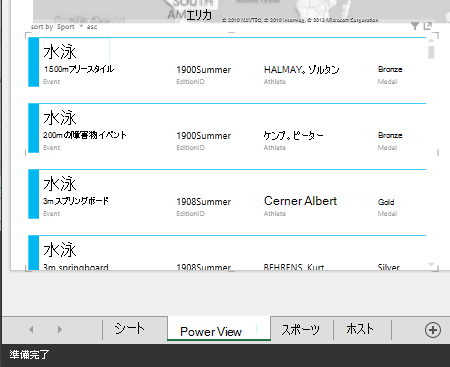Go to the previous sheet tab with left arrow

[31, 330]
